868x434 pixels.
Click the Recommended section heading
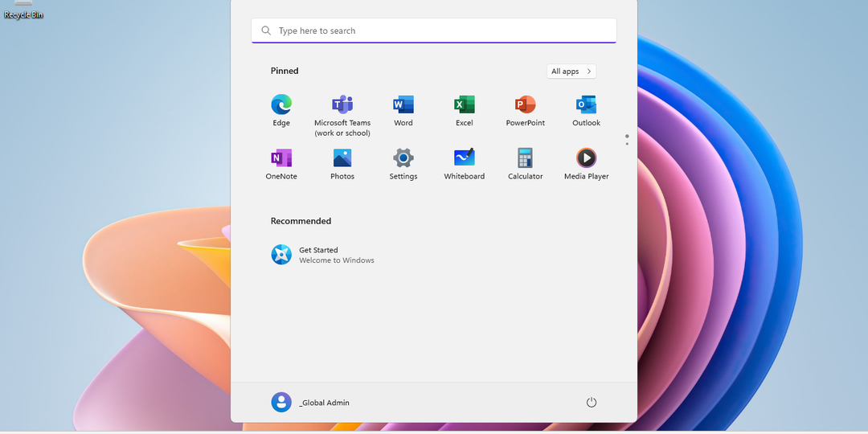301,221
